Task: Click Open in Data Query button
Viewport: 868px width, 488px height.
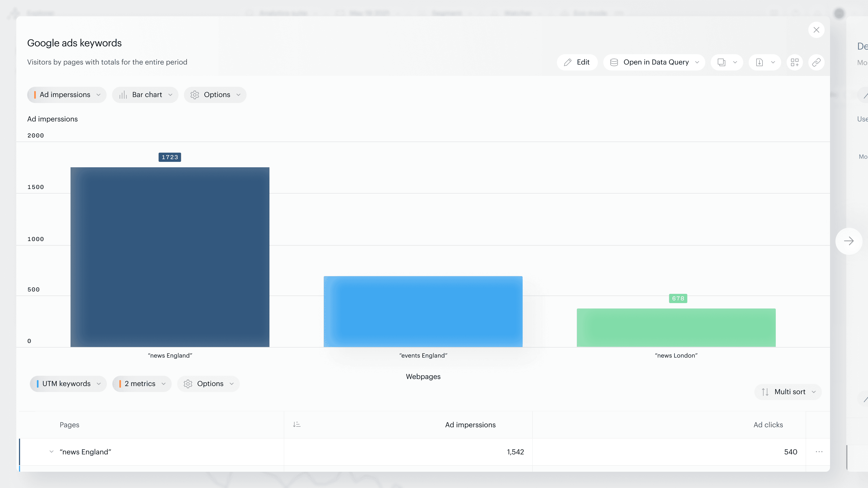Action: coord(654,62)
